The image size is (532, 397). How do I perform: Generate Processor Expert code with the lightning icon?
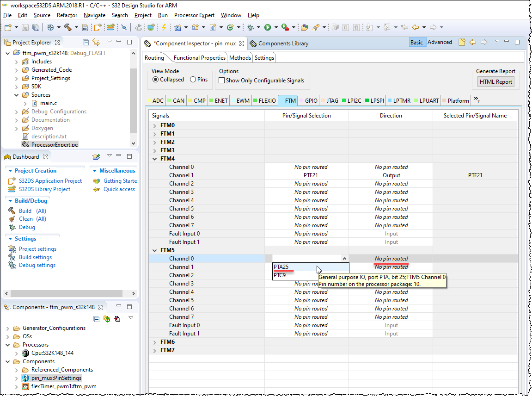(x=163, y=27)
